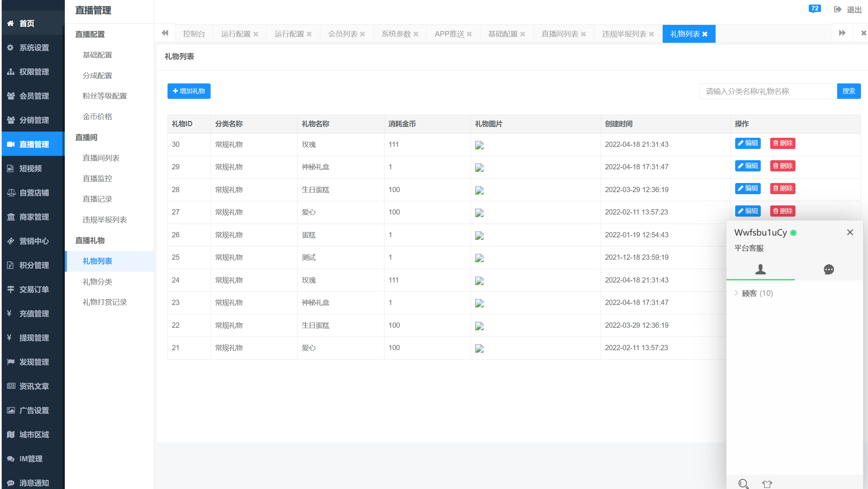This screenshot has width=868, height=489.
Task: Open the 控制台 tab
Action: point(194,34)
